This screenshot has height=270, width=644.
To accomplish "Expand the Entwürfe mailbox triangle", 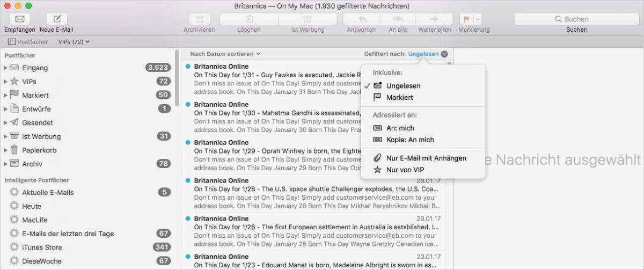I will pos(5,109).
